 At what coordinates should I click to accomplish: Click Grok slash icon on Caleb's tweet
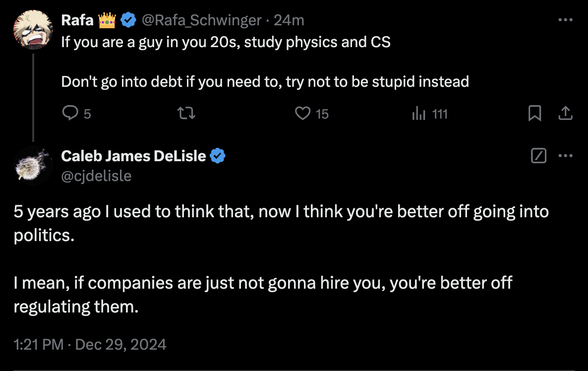539,156
